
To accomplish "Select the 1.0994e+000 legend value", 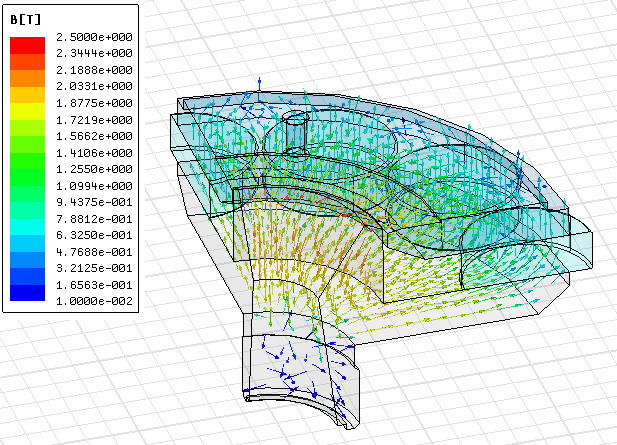I will coord(94,186).
